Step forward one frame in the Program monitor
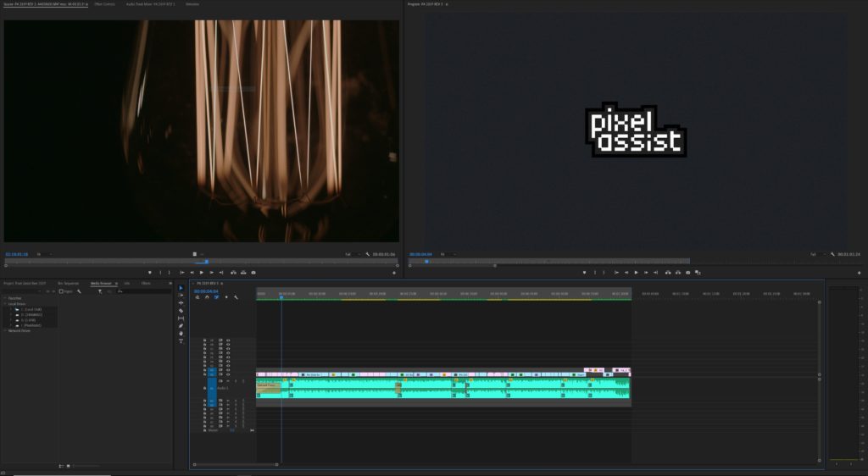868x476 pixels. [x=646, y=273]
